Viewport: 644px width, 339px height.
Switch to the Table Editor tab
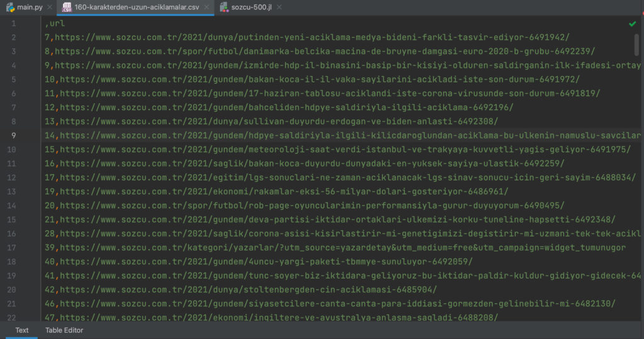[x=64, y=330]
